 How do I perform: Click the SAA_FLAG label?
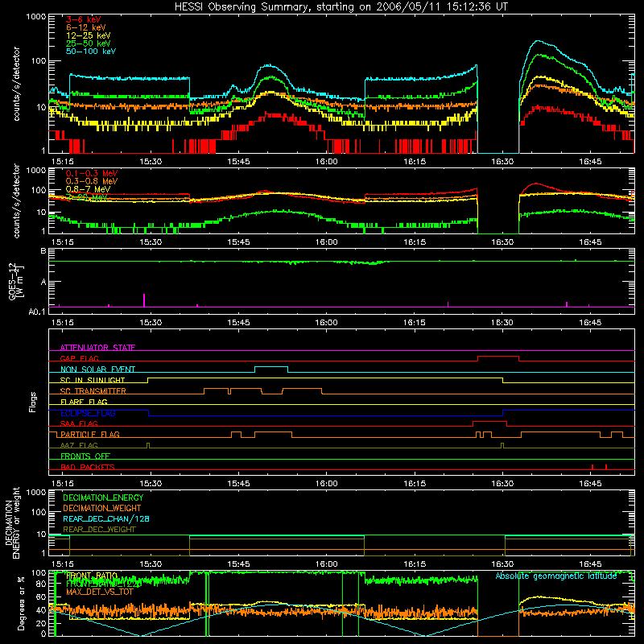(79, 423)
